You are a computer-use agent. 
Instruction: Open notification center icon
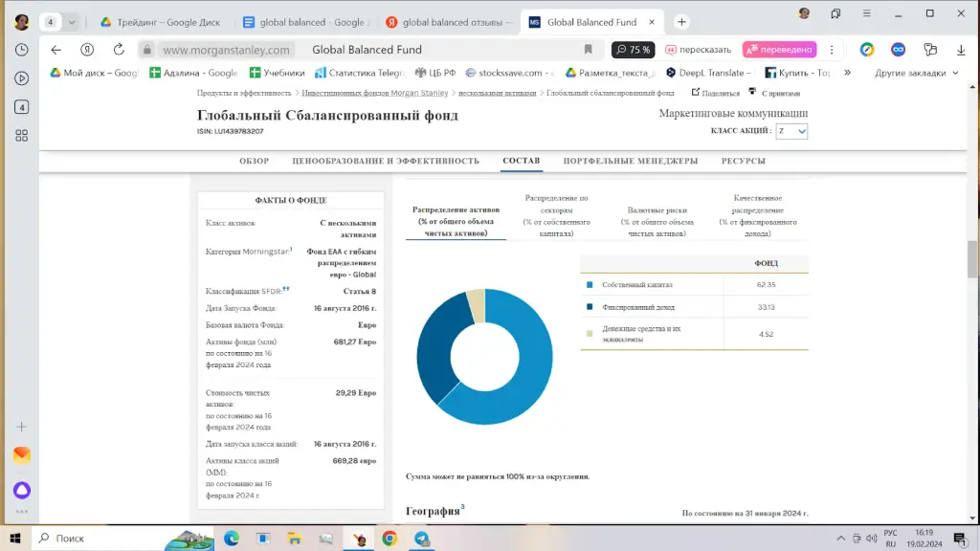(960, 538)
